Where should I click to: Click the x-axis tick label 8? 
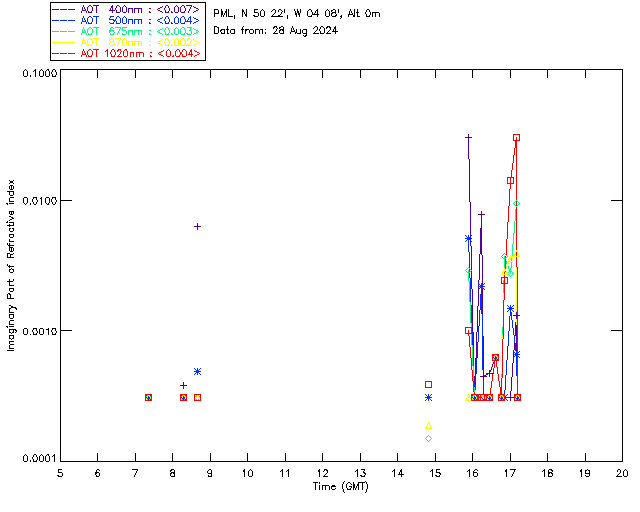173,473
